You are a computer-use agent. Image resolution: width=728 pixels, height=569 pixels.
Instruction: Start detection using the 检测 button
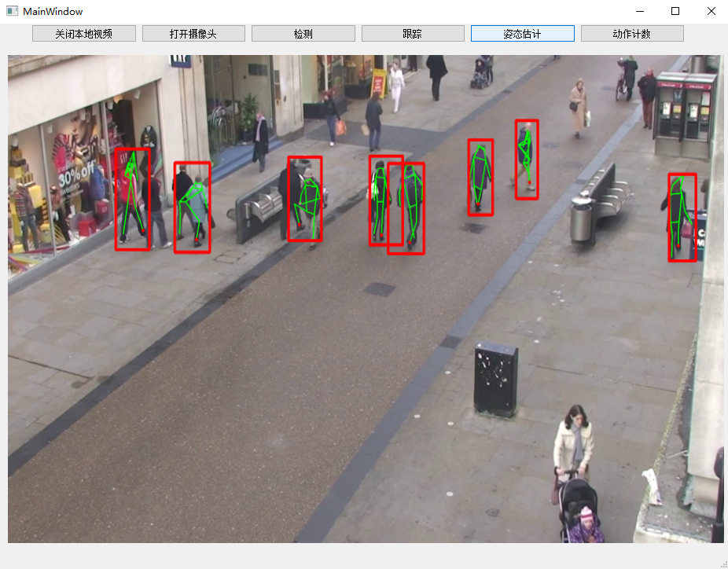(303, 33)
